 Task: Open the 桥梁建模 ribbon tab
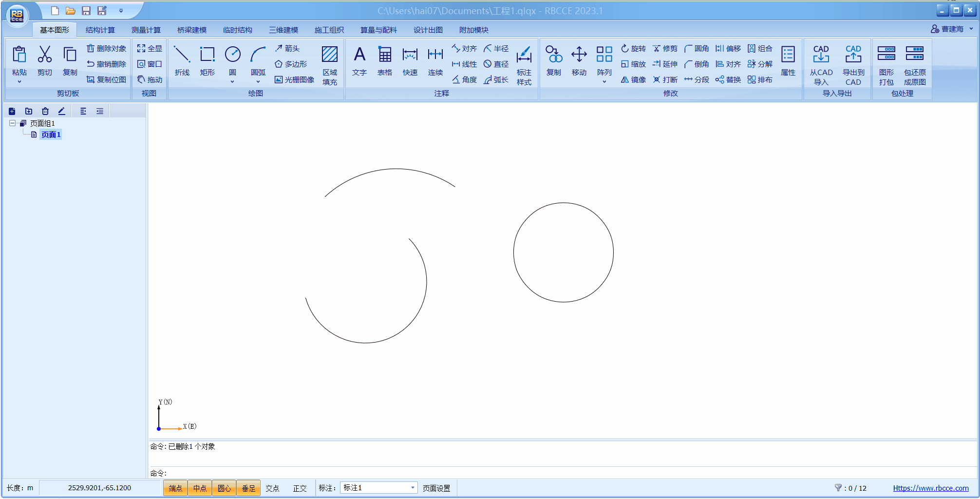pos(191,30)
